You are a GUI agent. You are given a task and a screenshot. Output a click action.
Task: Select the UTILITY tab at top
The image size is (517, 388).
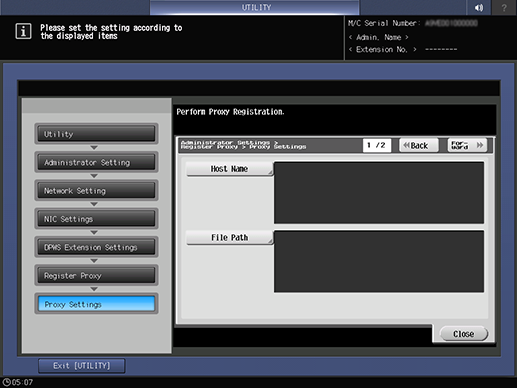point(255,7)
